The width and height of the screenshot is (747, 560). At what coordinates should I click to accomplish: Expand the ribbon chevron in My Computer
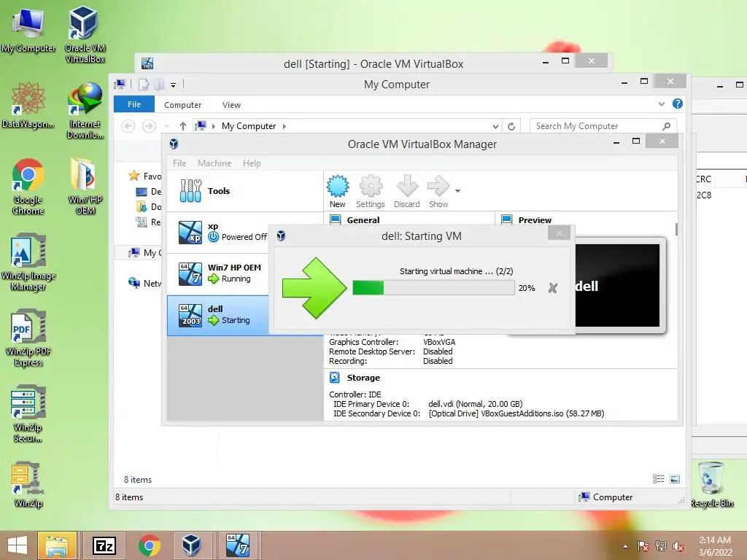click(661, 104)
